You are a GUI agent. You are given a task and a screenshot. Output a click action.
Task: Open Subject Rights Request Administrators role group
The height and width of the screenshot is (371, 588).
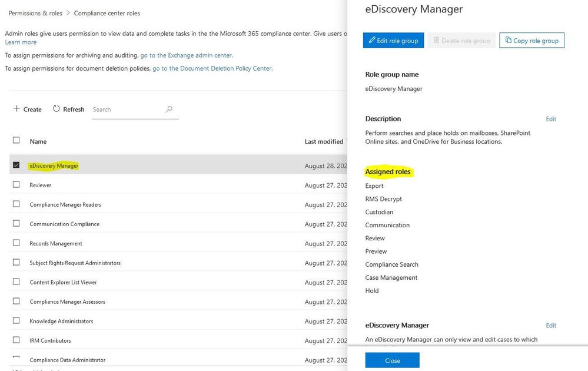pos(75,263)
